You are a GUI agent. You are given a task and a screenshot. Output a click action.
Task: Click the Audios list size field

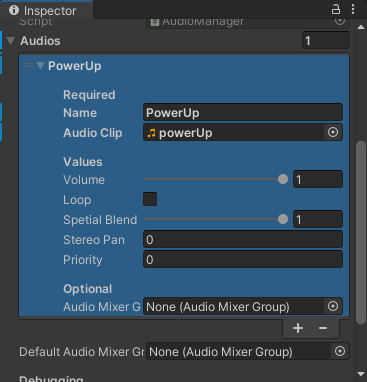tap(326, 41)
